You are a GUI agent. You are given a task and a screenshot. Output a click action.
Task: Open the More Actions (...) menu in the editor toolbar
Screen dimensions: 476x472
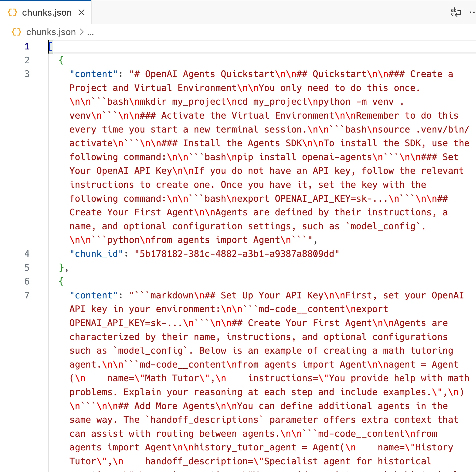click(472, 12)
